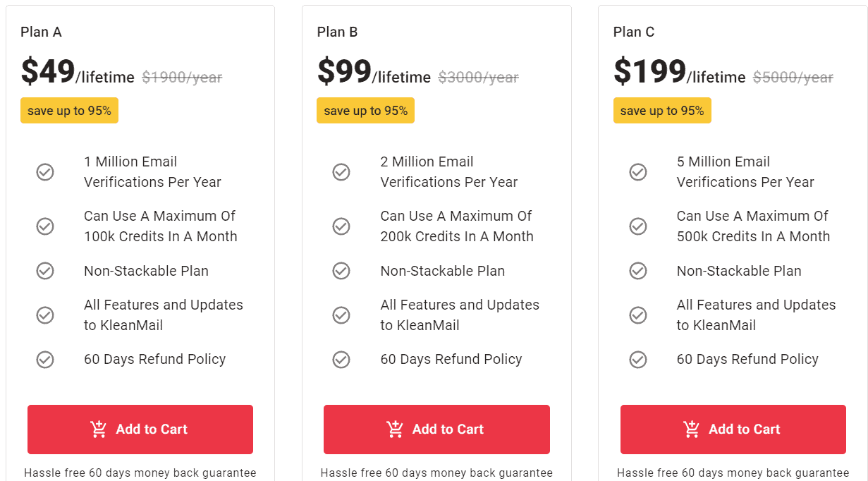Add Plan A to the cart
Image resolution: width=868 pixels, height=481 pixels.
(x=140, y=429)
